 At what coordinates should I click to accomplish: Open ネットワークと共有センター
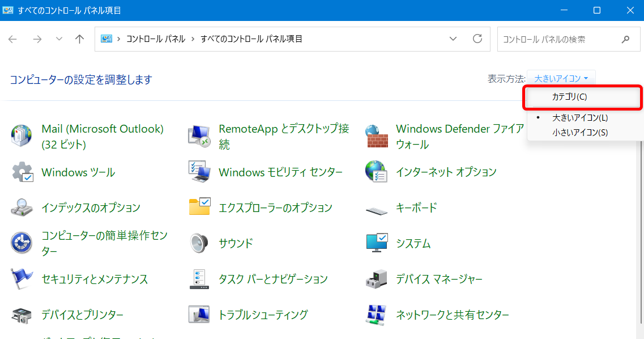[x=451, y=315]
